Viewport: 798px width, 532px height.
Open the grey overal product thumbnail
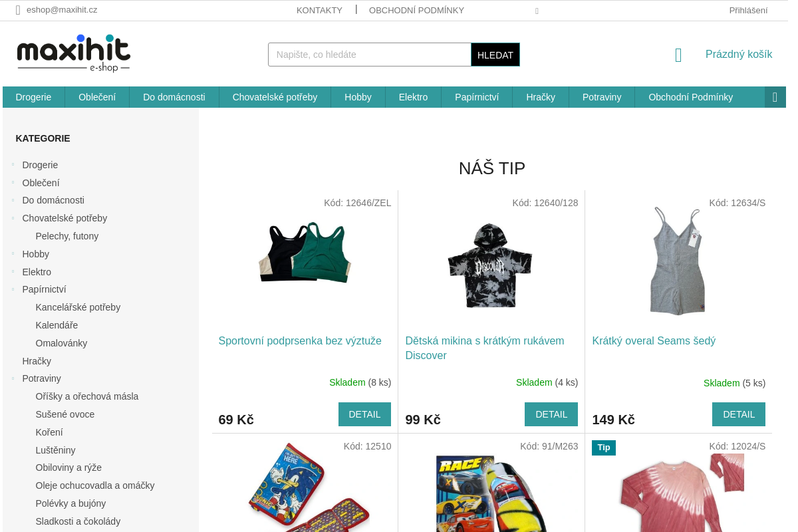coord(678,261)
